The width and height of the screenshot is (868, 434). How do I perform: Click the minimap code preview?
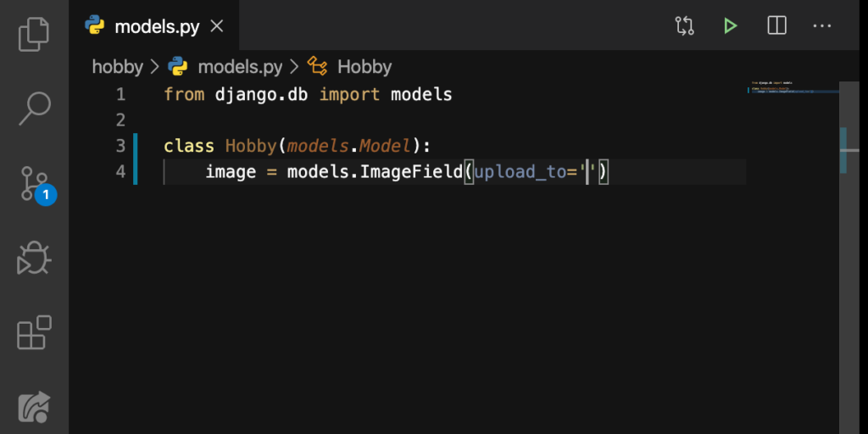[x=793, y=87]
